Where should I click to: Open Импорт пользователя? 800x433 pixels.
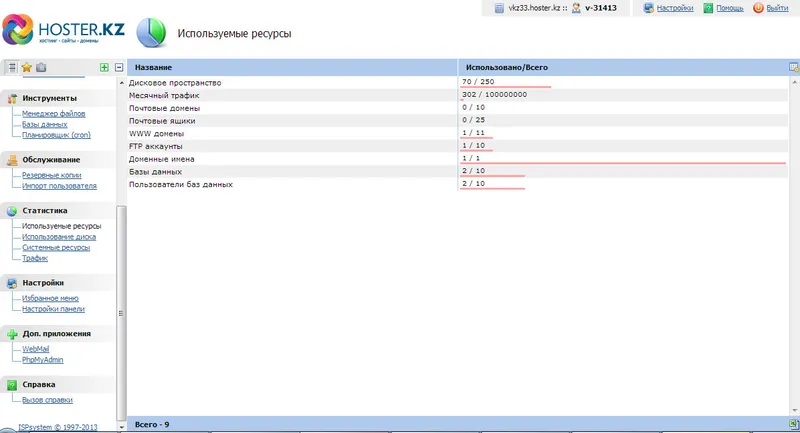point(59,186)
